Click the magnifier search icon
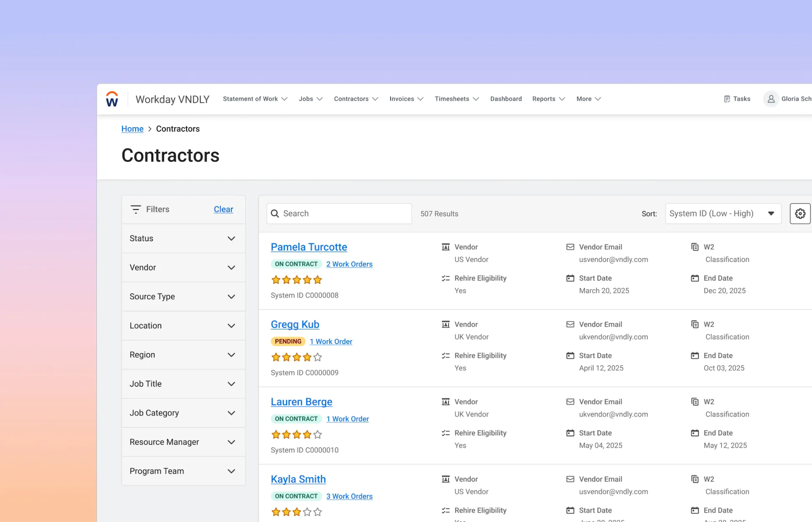 275,214
